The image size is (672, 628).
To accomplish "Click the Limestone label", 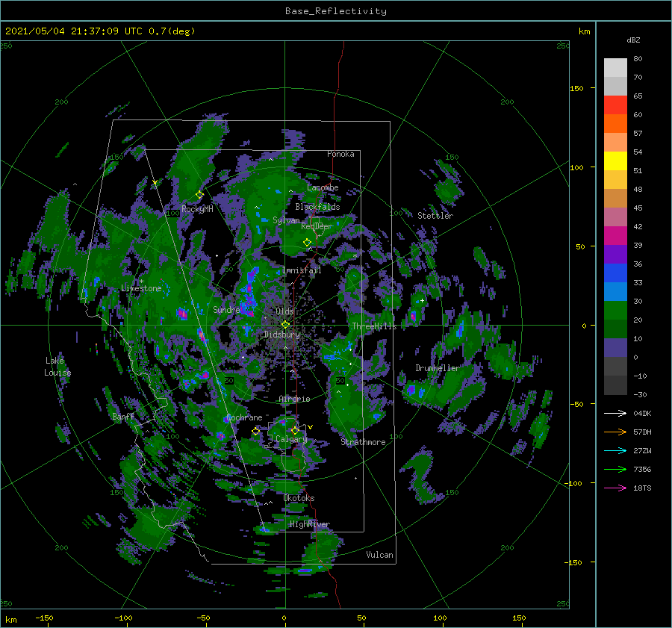I will click(141, 288).
